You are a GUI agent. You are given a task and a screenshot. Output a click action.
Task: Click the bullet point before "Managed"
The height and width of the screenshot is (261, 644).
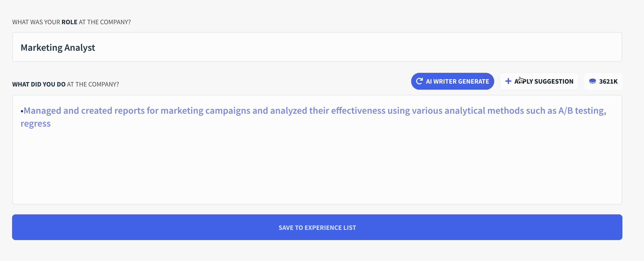(22, 111)
